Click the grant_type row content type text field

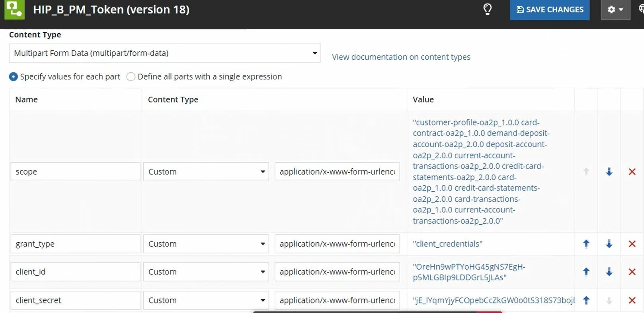pos(337,244)
